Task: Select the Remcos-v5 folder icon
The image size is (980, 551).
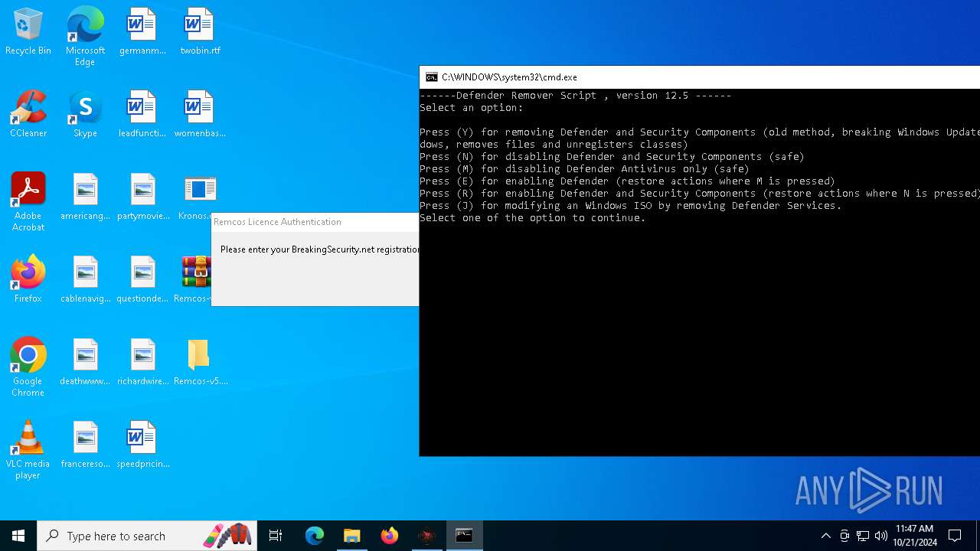Action: click(200, 363)
